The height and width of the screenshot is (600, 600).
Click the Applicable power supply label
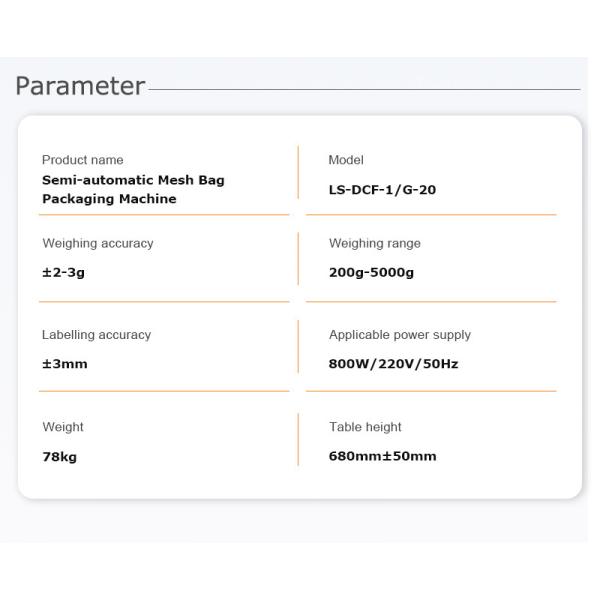tap(400, 335)
